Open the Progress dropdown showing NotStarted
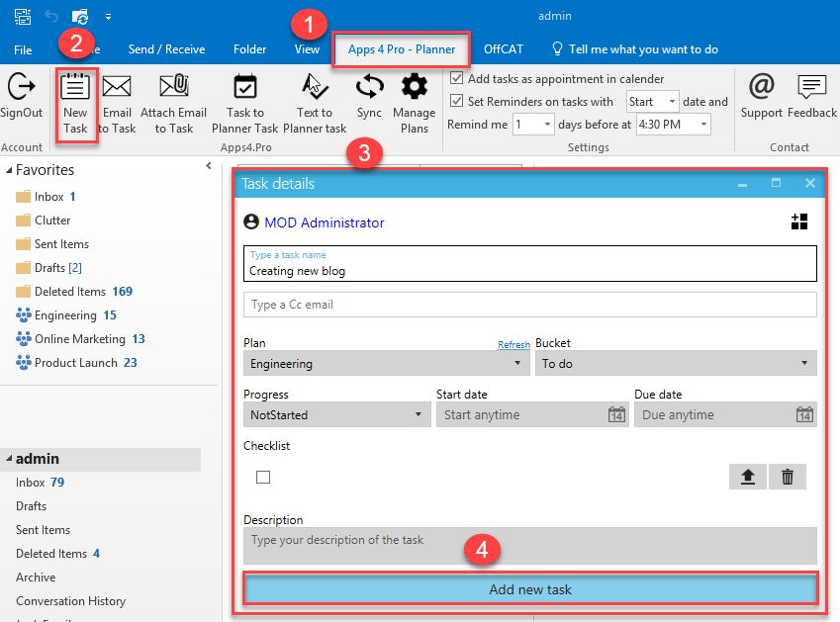Screen dimensions: 840x622 click(x=335, y=414)
